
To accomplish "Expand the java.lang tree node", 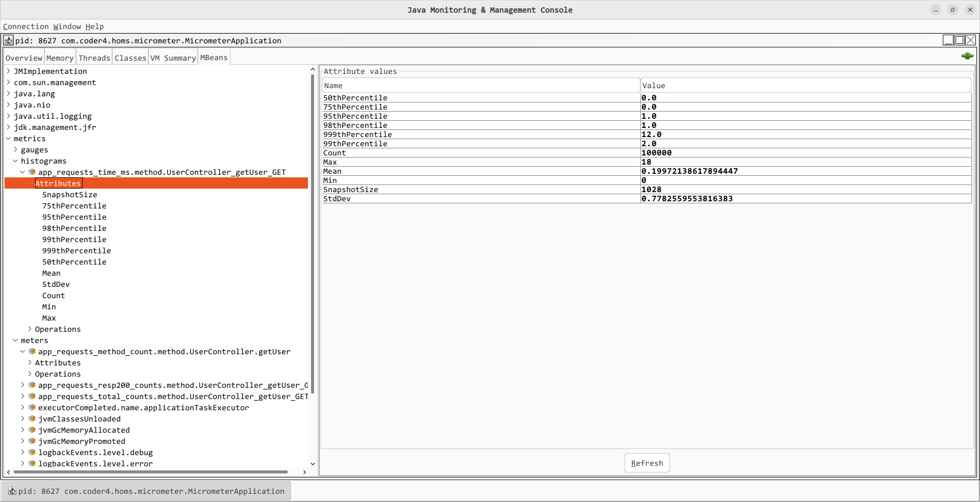I will (x=9, y=94).
